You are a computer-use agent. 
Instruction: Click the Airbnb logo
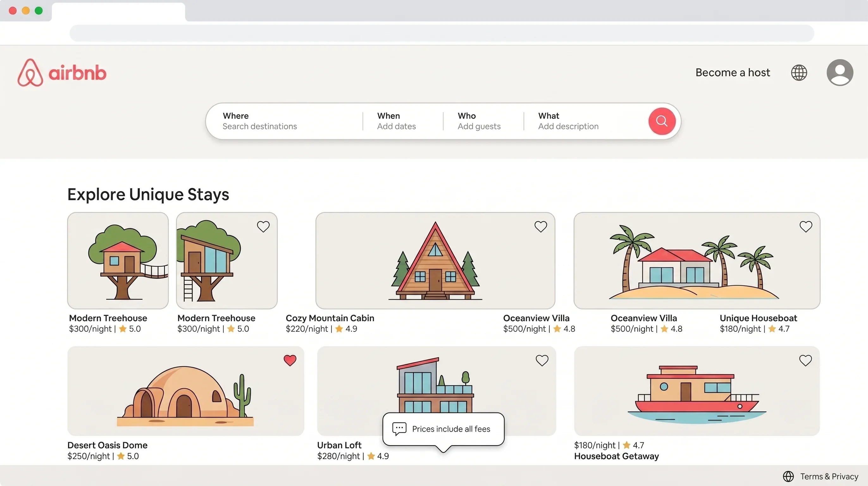pos(62,72)
